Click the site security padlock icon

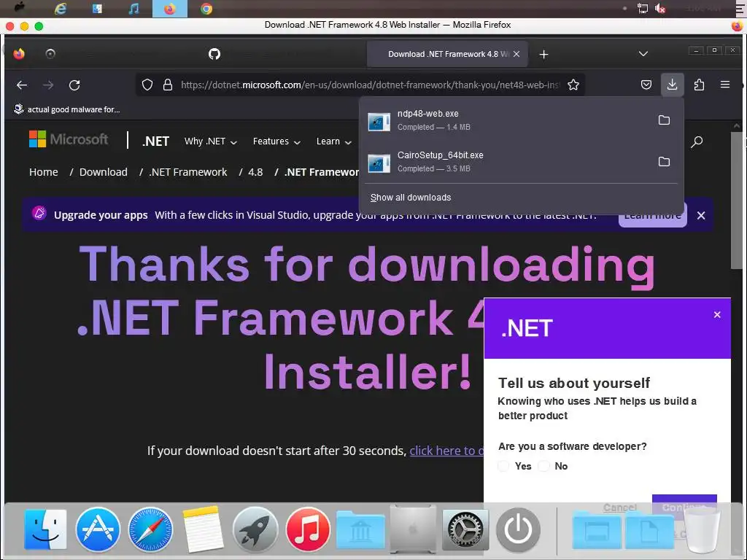(x=168, y=85)
